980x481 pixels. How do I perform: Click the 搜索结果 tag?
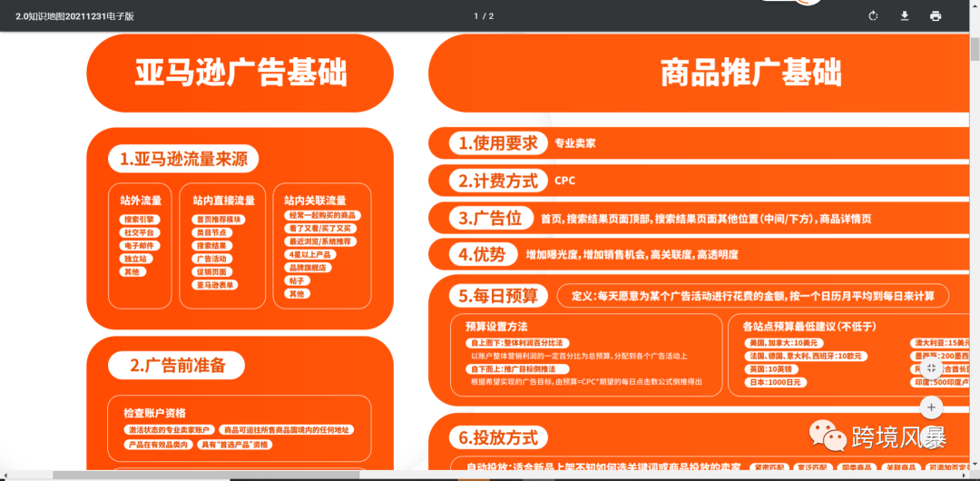[x=211, y=246]
